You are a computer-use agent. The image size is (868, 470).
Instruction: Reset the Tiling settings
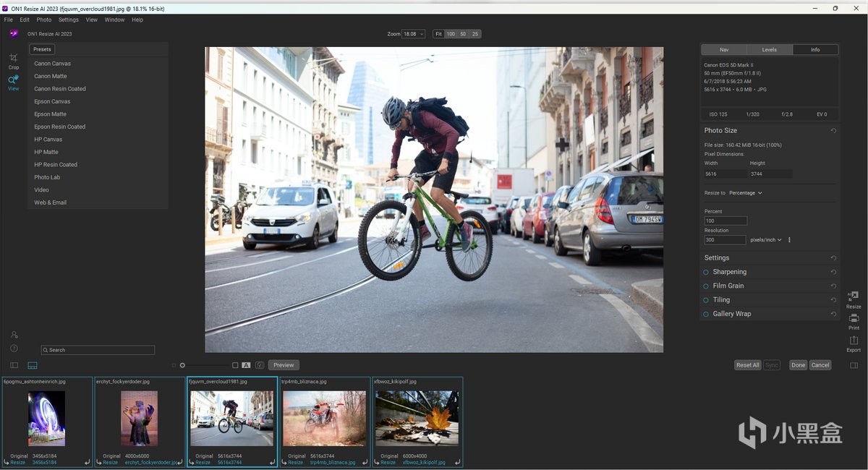[833, 300]
